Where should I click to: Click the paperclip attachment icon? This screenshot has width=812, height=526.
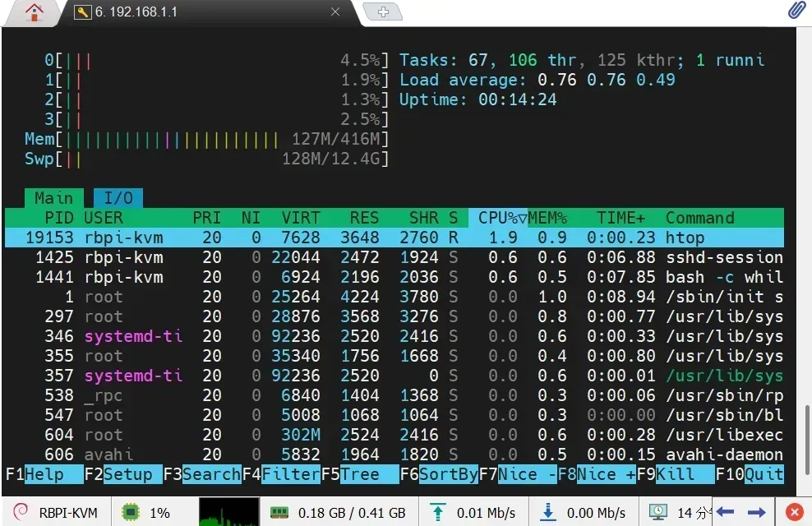pos(796,10)
